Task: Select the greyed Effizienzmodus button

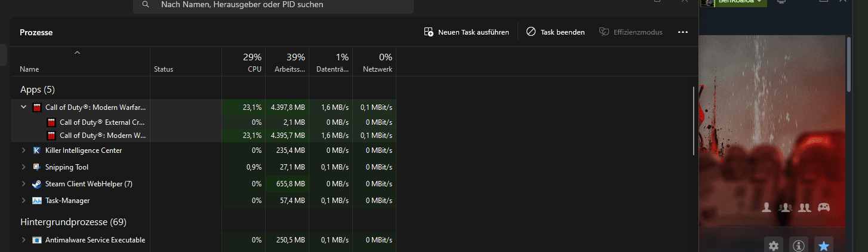Action: coord(631,32)
